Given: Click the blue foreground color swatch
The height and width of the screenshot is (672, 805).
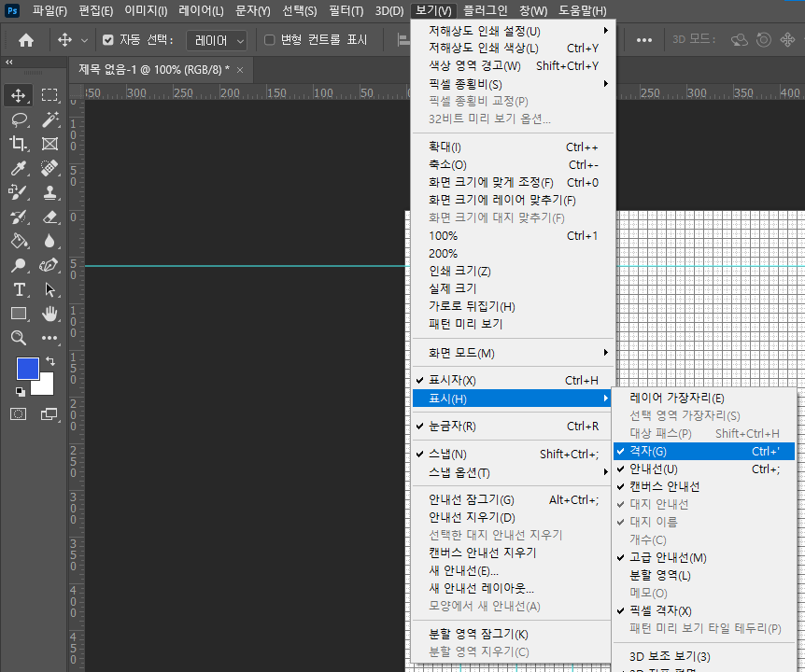Looking at the screenshot, I should (27, 370).
